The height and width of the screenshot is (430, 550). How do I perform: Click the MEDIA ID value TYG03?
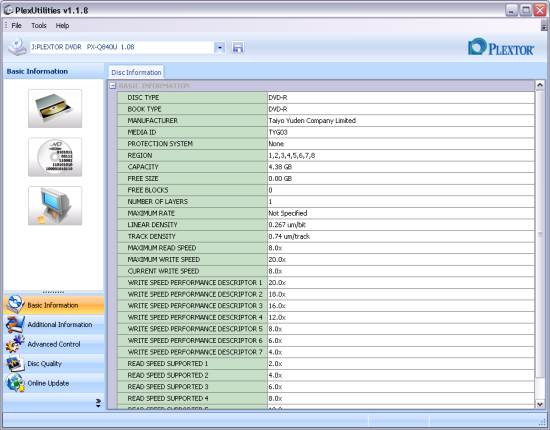pos(278,132)
